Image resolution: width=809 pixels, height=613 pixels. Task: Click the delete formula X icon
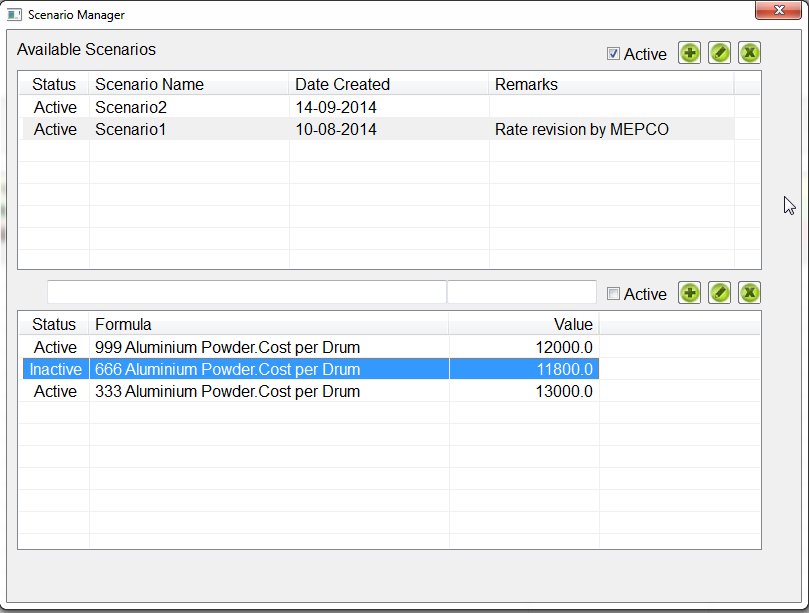tap(750, 292)
